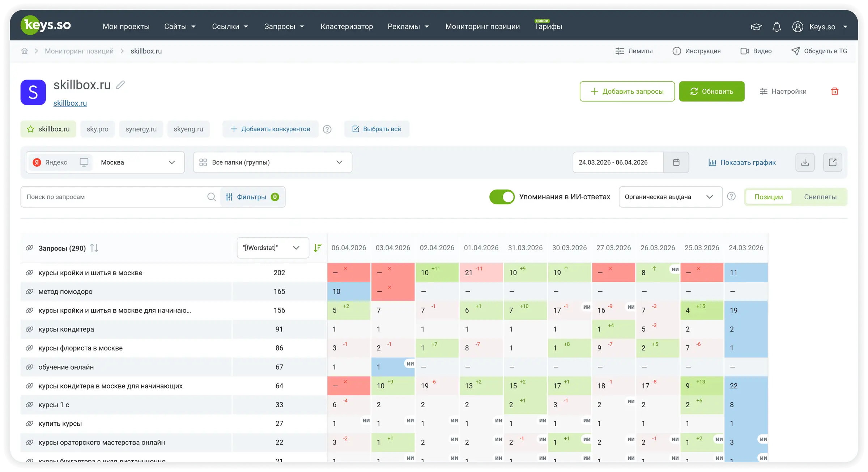Switch to the Позиции tab
This screenshot has height=472, width=868.
pos(769,197)
